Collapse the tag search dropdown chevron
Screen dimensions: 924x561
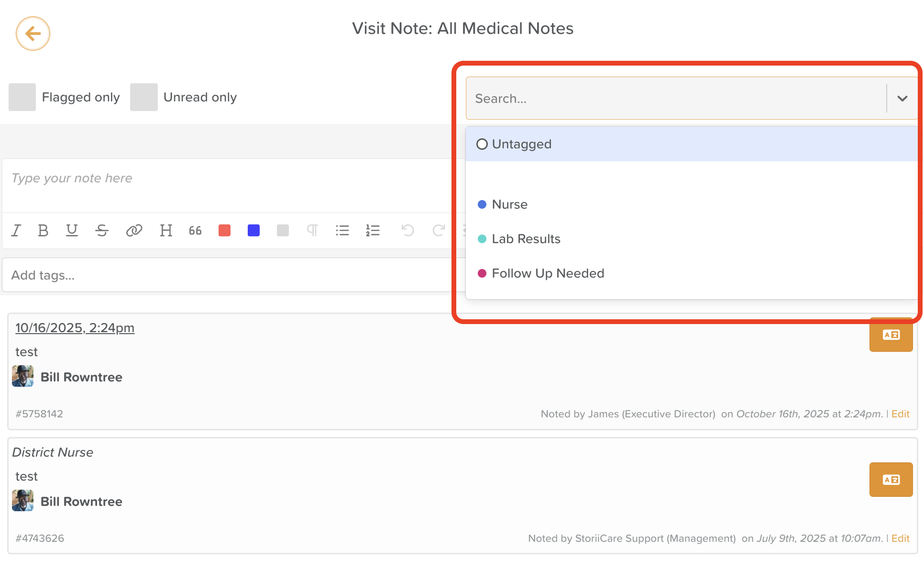(x=902, y=99)
